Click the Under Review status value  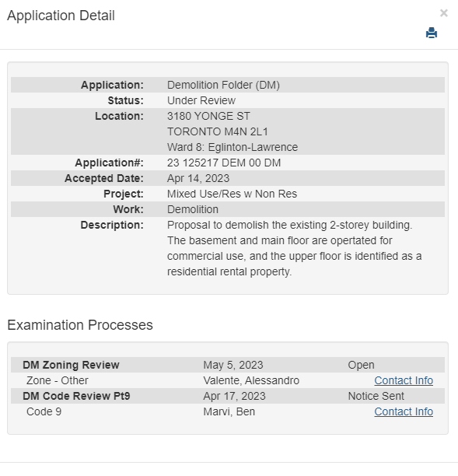[201, 100]
